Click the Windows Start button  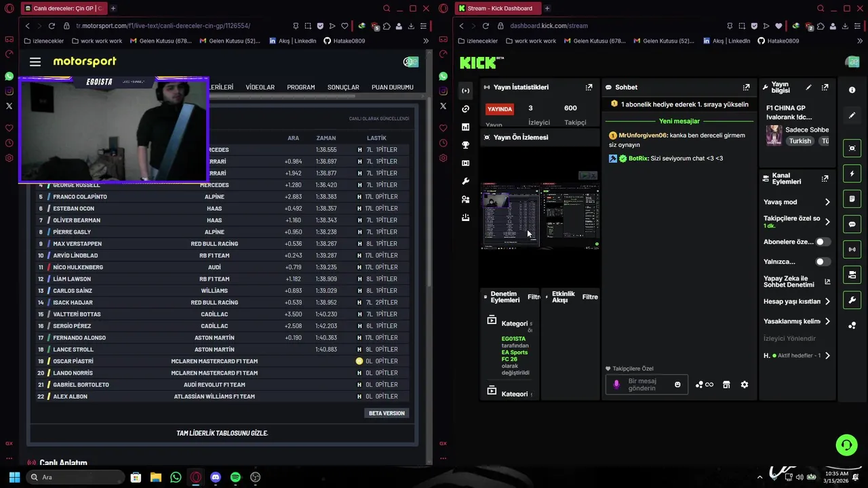click(14, 477)
